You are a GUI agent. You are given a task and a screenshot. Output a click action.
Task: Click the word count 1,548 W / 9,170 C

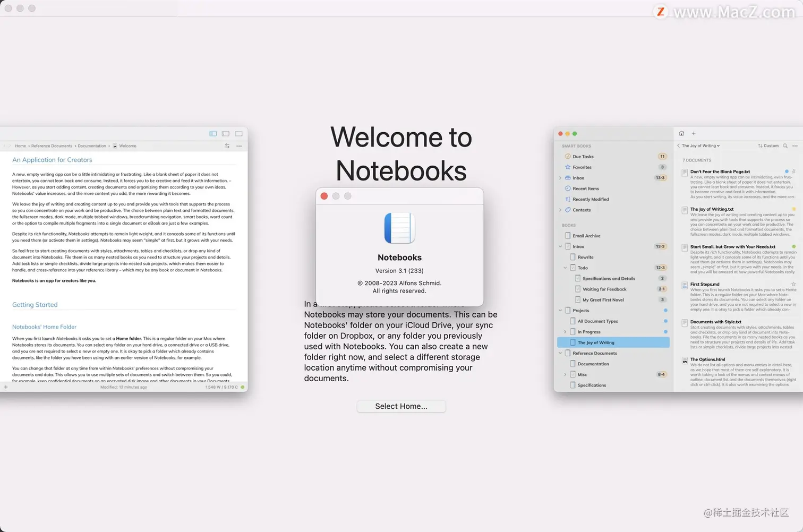click(221, 387)
